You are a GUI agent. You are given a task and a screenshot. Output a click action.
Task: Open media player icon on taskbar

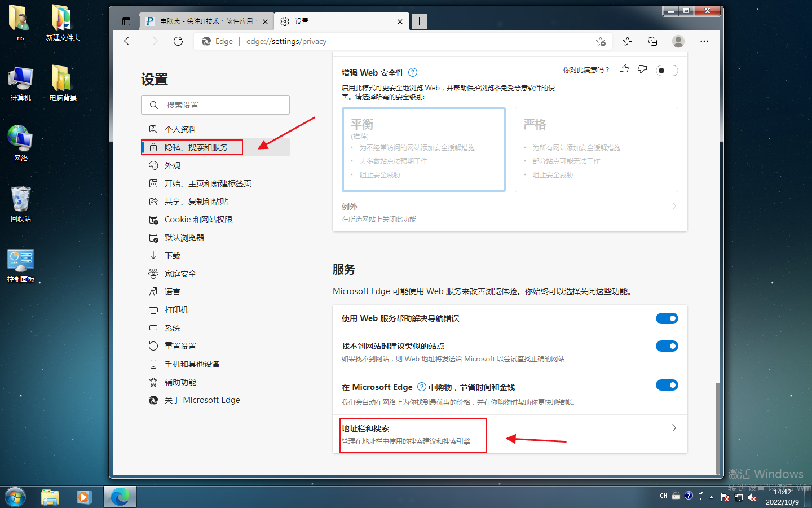click(85, 497)
